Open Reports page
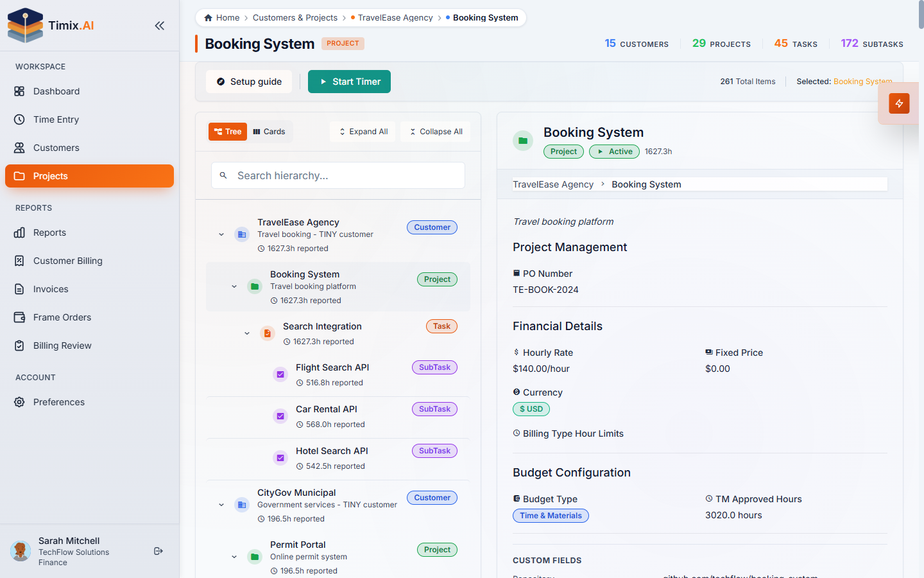Viewport: 924px width, 578px height. click(89, 232)
